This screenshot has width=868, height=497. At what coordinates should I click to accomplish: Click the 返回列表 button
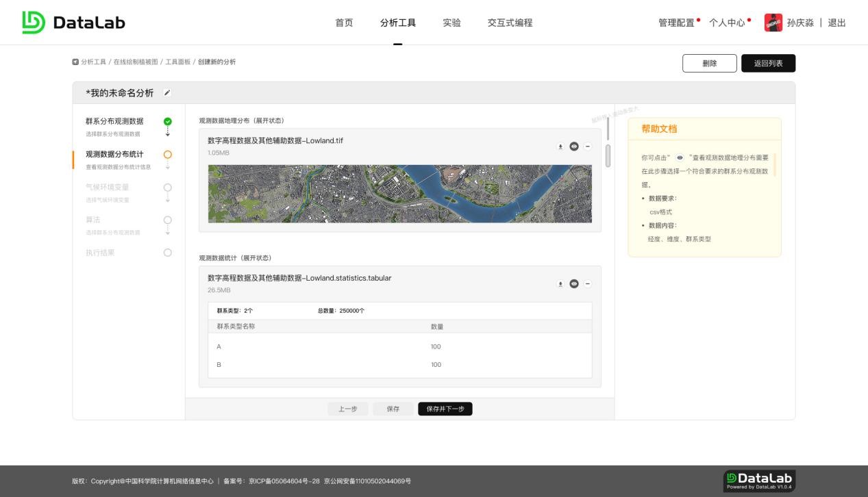768,64
